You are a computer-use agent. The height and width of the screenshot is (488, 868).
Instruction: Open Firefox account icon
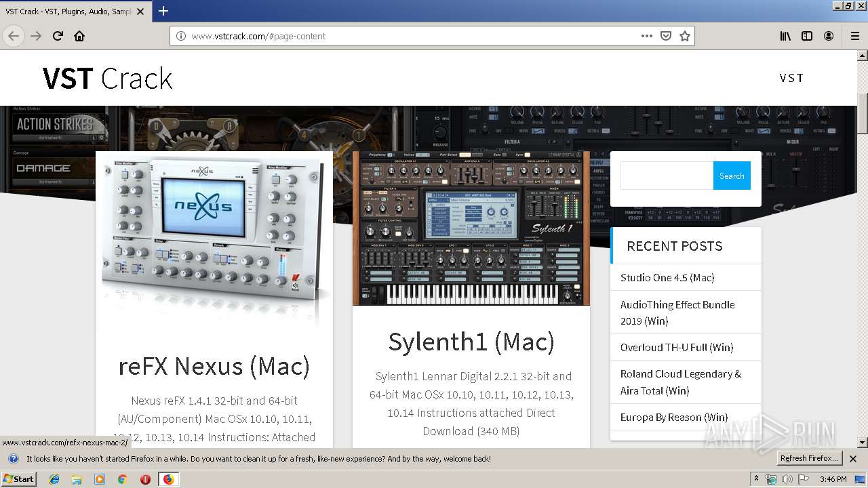829,36
